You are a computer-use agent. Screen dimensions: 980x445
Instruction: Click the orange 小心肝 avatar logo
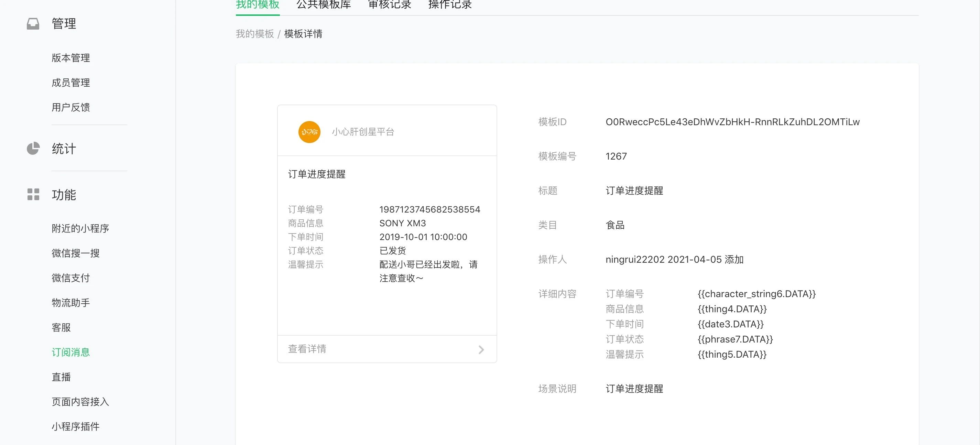pos(309,132)
